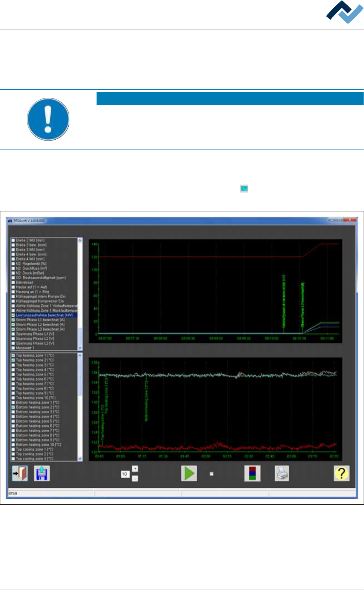364x590 pixels.
Task: Click the lower list scroll-down arrow
Action: tap(80, 459)
